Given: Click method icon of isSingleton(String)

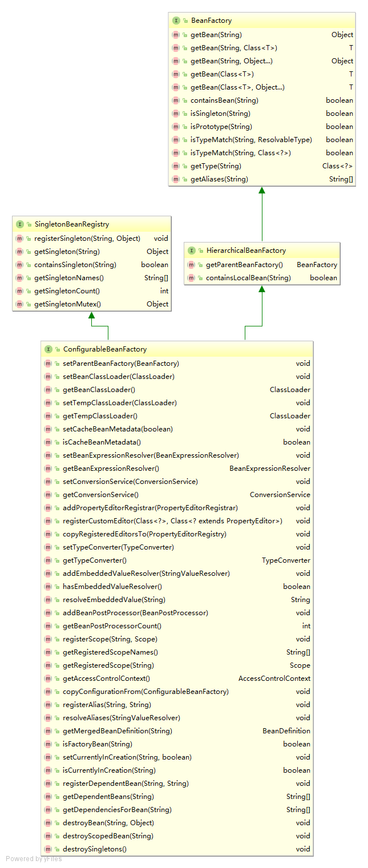Looking at the screenshot, I should coord(176,114).
